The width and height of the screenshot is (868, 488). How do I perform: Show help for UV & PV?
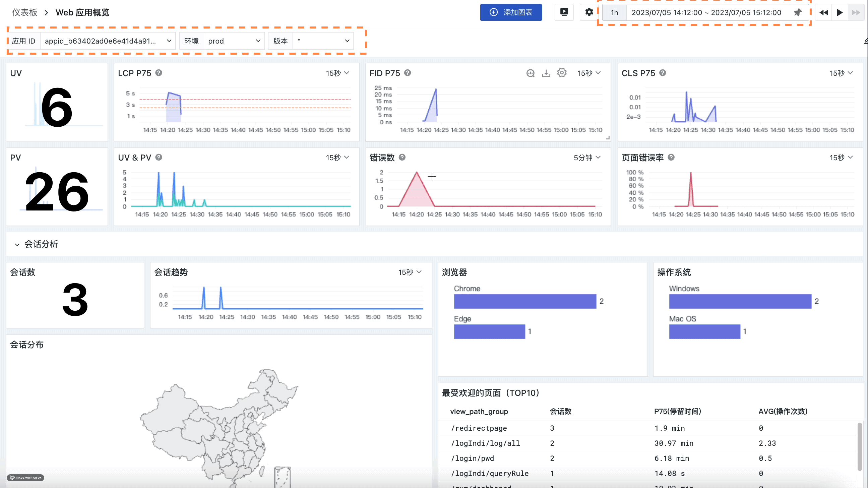(x=159, y=157)
